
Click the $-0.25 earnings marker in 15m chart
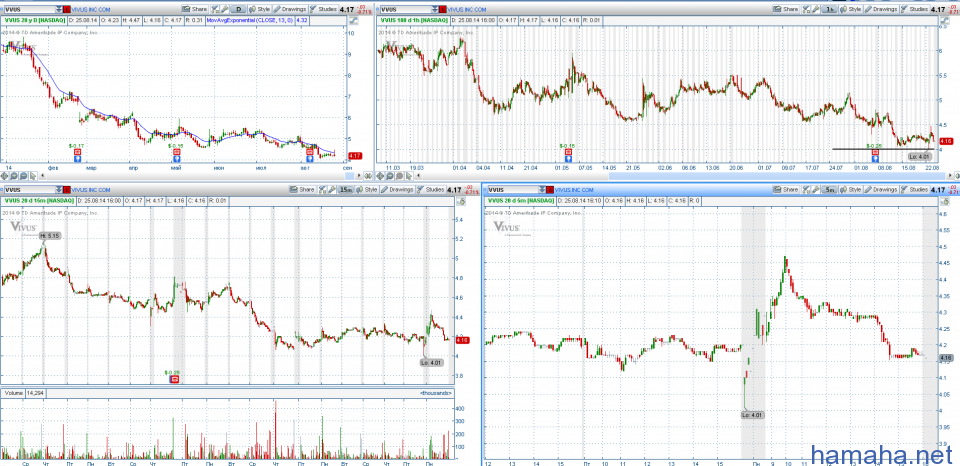pyautogui.click(x=174, y=379)
